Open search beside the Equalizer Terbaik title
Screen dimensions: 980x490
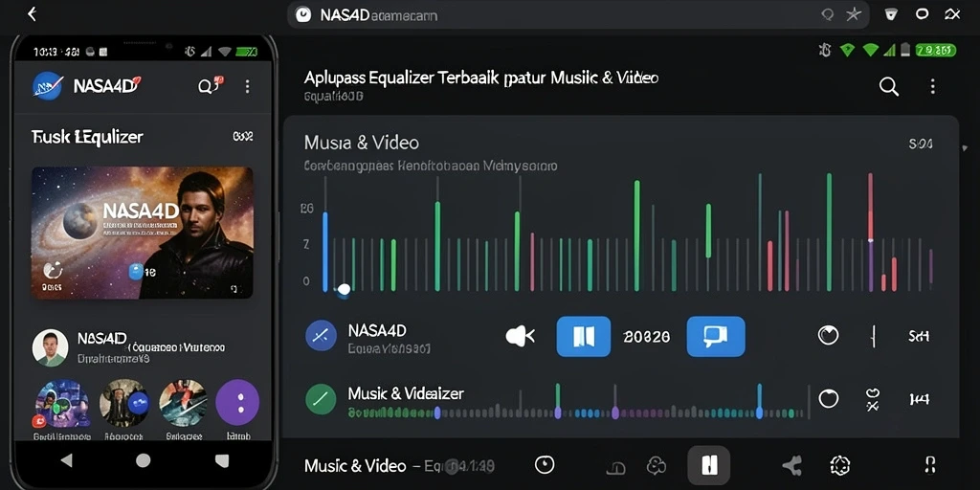pos(889,86)
